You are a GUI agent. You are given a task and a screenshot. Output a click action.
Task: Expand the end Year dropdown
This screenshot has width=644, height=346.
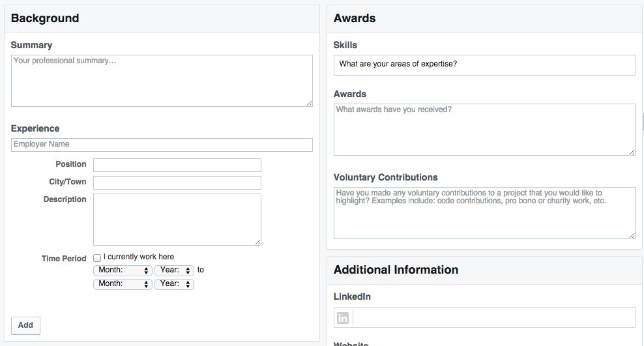(x=174, y=284)
